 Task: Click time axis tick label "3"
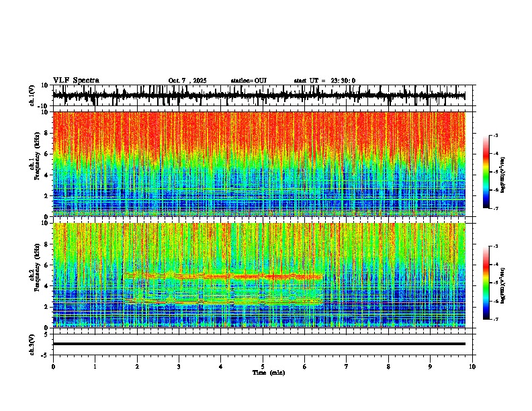(x=179, y=367)
